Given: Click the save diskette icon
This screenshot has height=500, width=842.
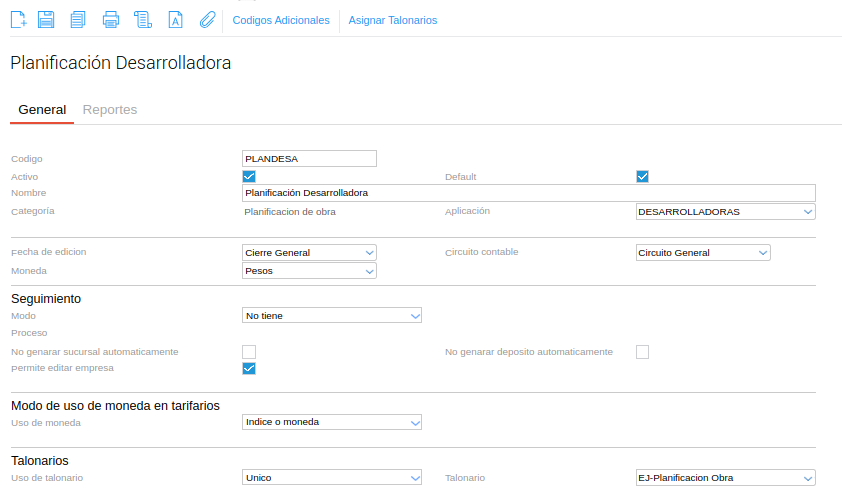Looking at the screenshot, I should (46, 19).
